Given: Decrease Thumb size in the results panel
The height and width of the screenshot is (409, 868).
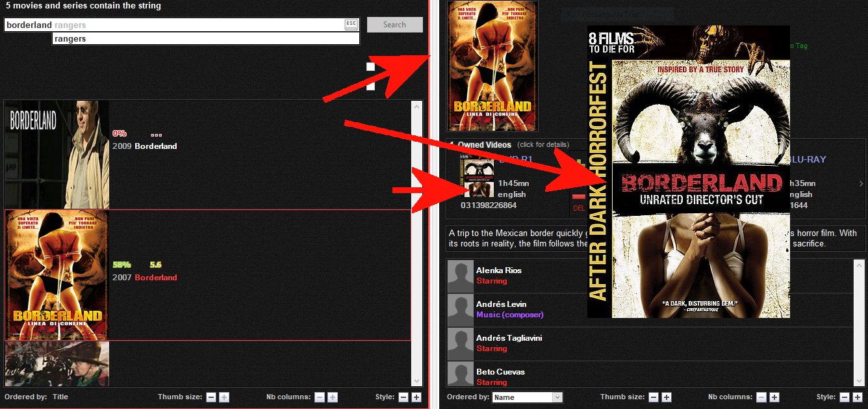Looking at the screenshot, I should [x=212, y=397].
